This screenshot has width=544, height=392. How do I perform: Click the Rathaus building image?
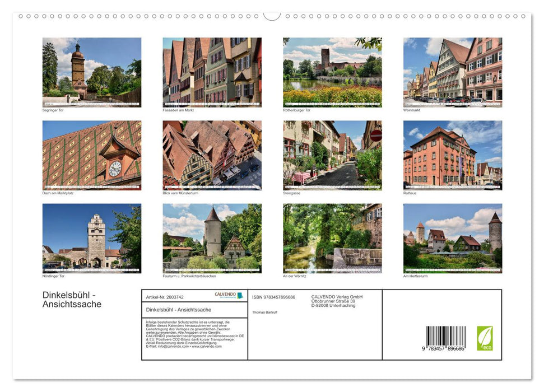point(452,155)
